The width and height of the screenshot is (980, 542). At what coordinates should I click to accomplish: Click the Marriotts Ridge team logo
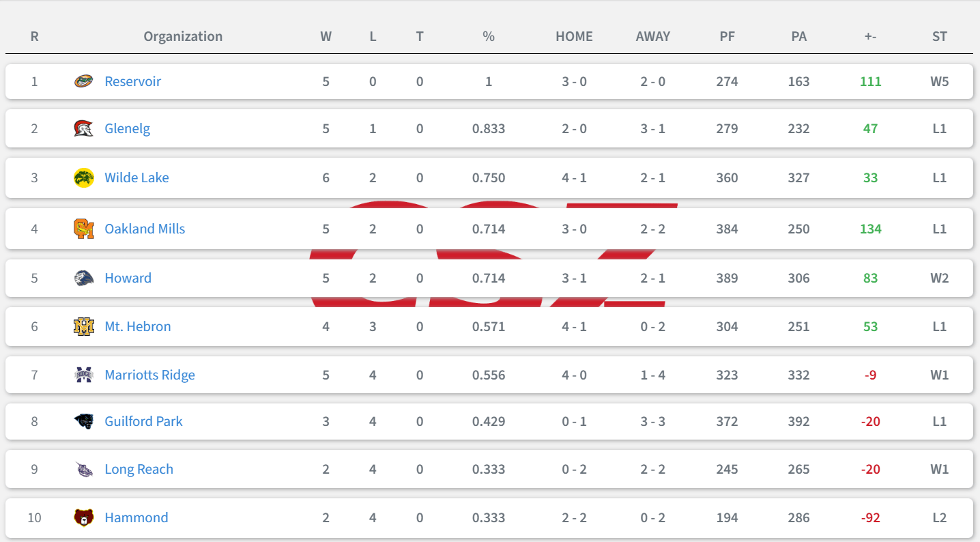click(x=83, y=375)
